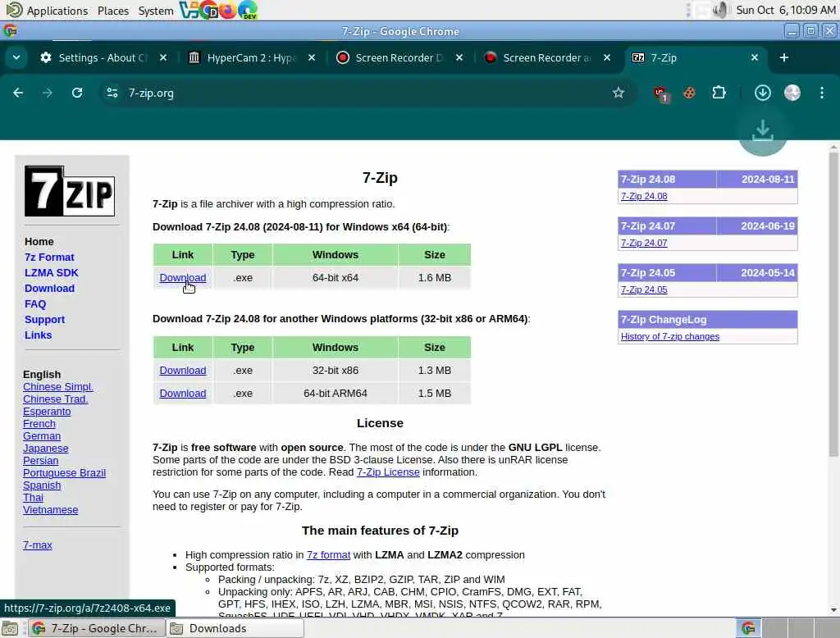Reload the 7-zip.org page
The width and height of the screenshot is (840, 638).
point(77,93)
